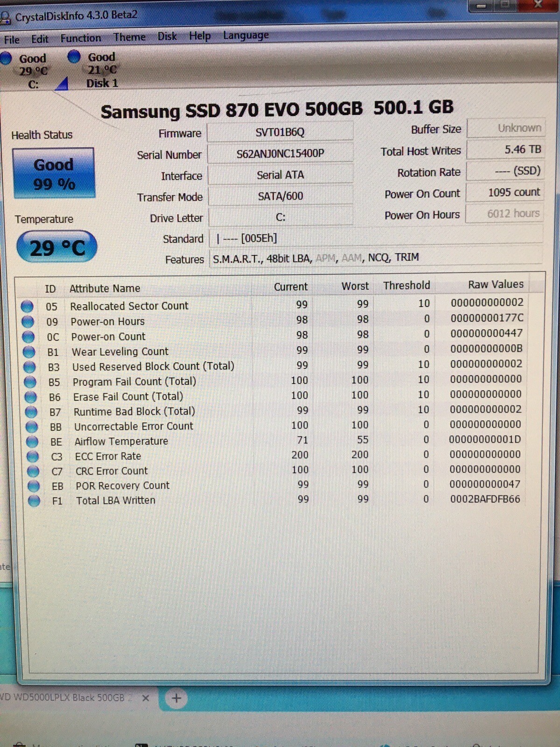Select the Airflow Temperature attribute name
This screenshot has height=747, width=560.
(121, 441)
